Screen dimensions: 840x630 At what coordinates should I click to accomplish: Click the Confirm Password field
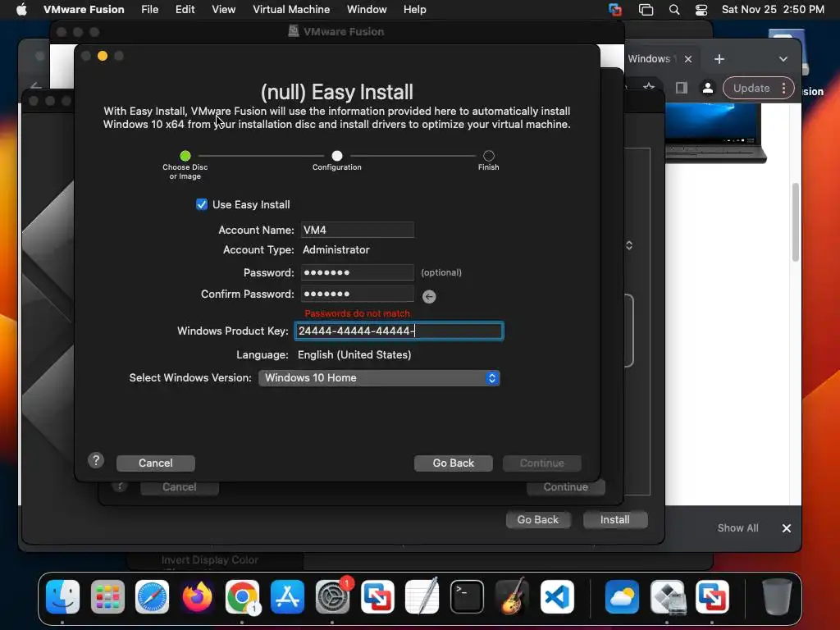point(357,294)
